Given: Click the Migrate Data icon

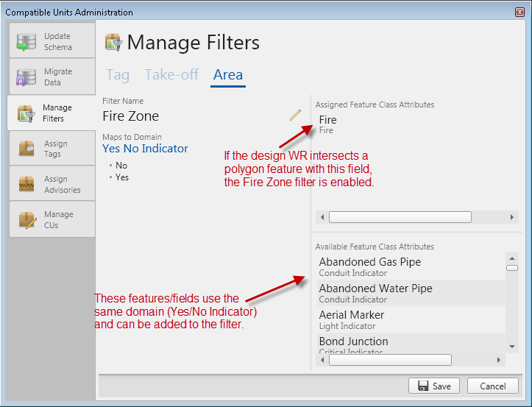Looking at the screenshot, I should pos(26,77).
